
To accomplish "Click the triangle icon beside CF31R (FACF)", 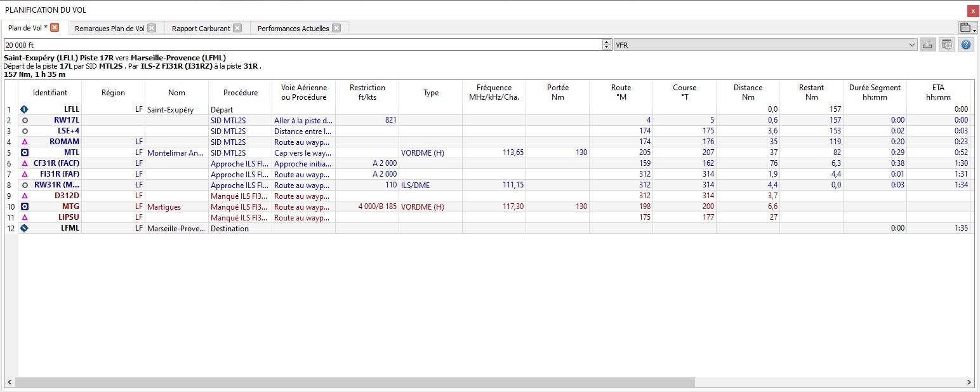I will (x=24, y=163).
